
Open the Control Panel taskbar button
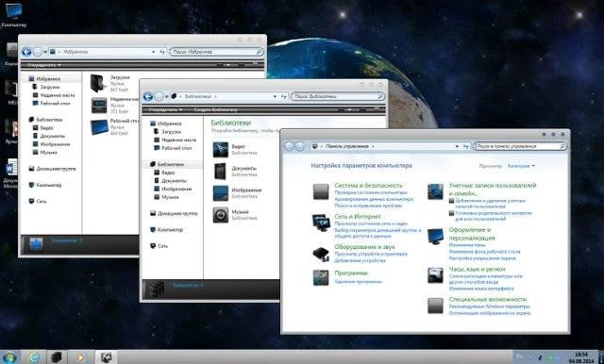[106, 357]
